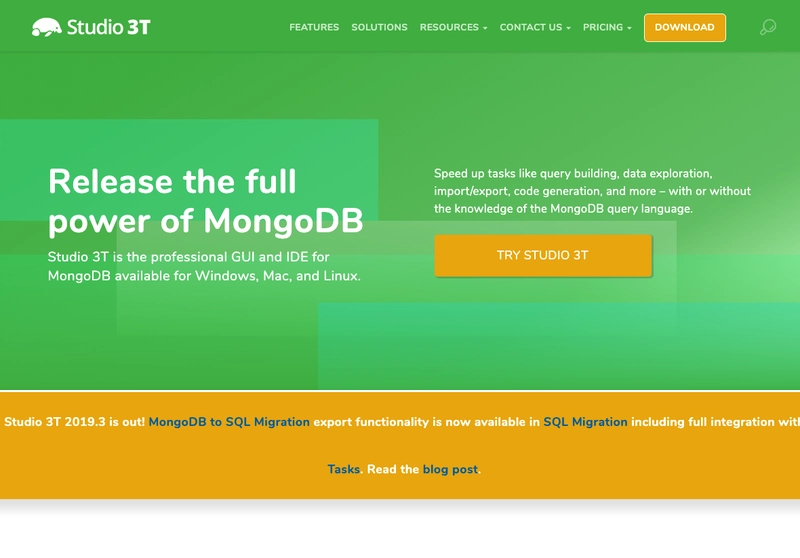Click the Try Studio 3T button
Image resolution: width=800 pixels, height=558 pixels.
(x=543, y=256)
